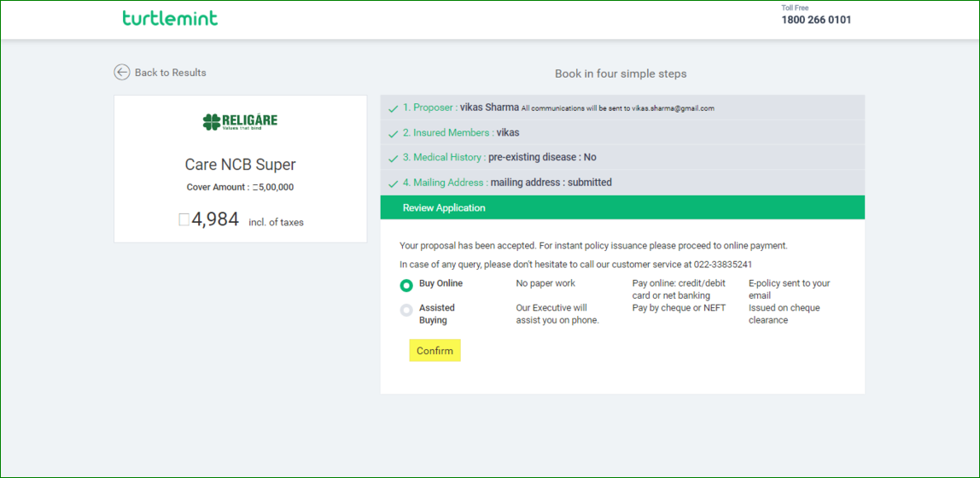Click the 4,984 premium price amount
980x478 pixels.
coord(214,219)
